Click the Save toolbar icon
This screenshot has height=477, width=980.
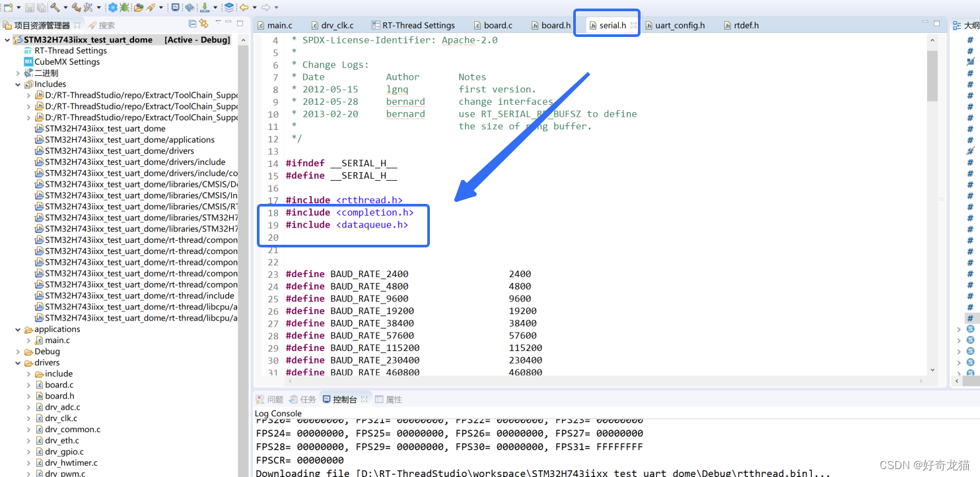pos(30,7)
